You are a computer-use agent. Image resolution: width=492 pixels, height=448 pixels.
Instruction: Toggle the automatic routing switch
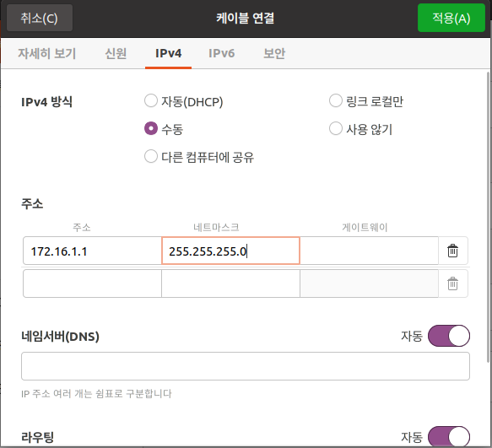449,436
